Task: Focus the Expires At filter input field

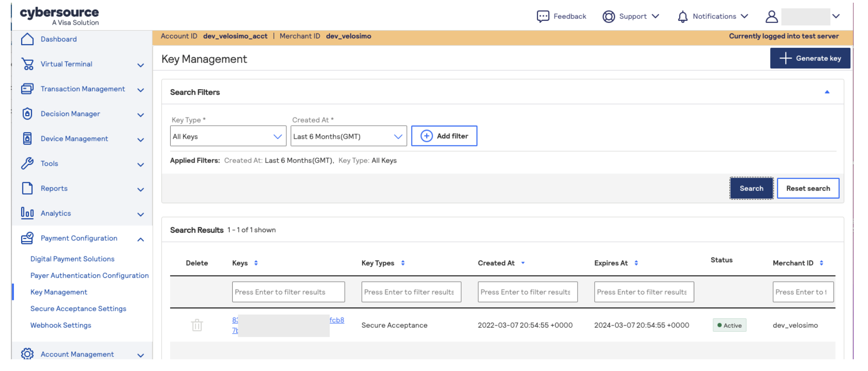Action: (644, 292)
